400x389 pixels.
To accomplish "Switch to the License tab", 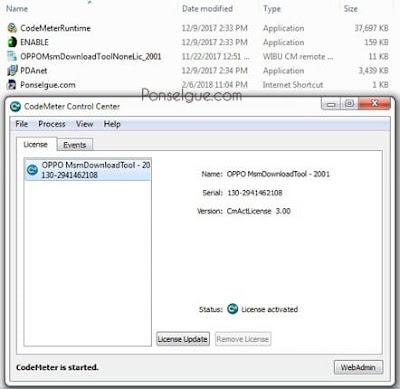I will (x=36, y=145).
